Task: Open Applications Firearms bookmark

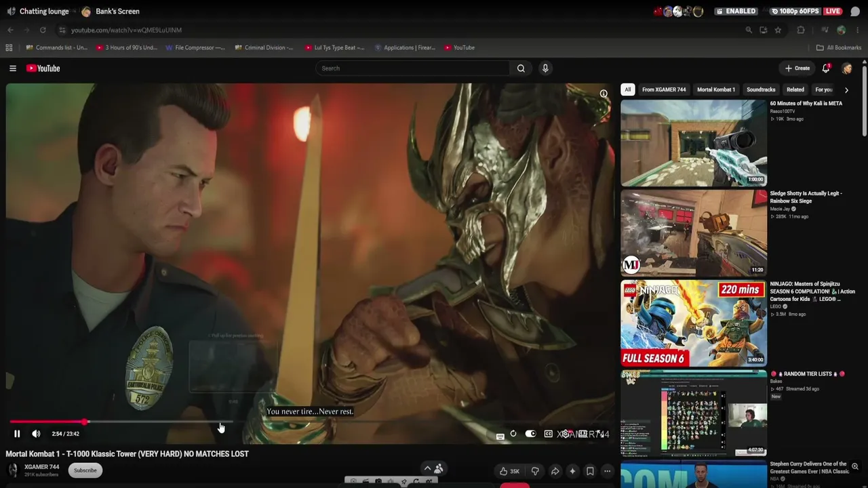Action: [406, 47]
